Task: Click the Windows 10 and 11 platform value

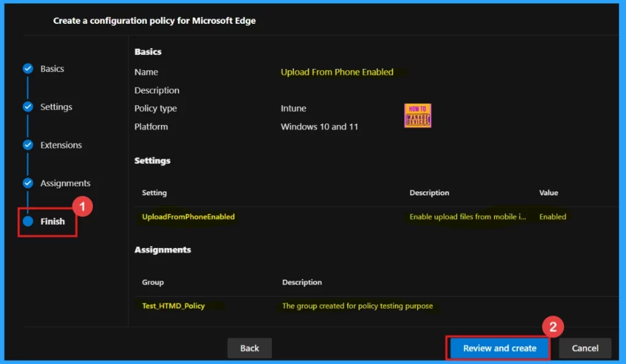Action: (319, 127)
